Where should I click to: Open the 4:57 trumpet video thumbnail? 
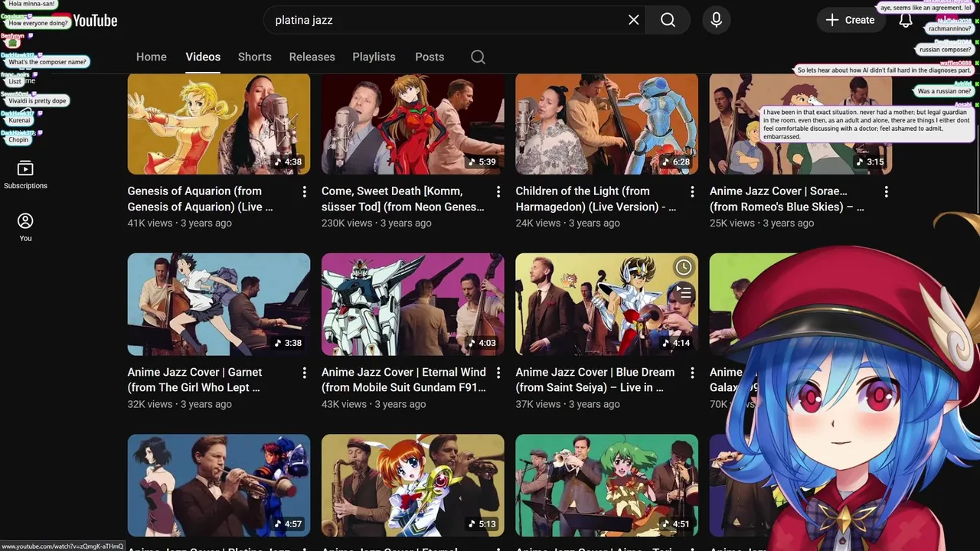click(x=219, y=485)
